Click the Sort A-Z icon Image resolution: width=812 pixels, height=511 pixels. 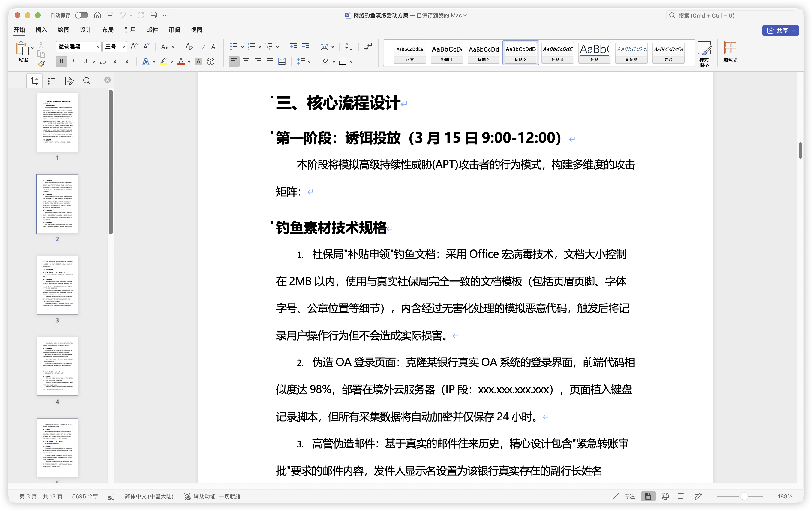349,47
